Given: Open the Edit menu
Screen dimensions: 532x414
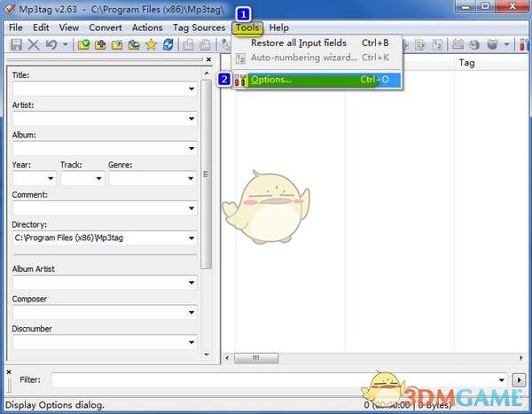Looking at the screenshot, I should pyautogui.click(x=41, y=27).
